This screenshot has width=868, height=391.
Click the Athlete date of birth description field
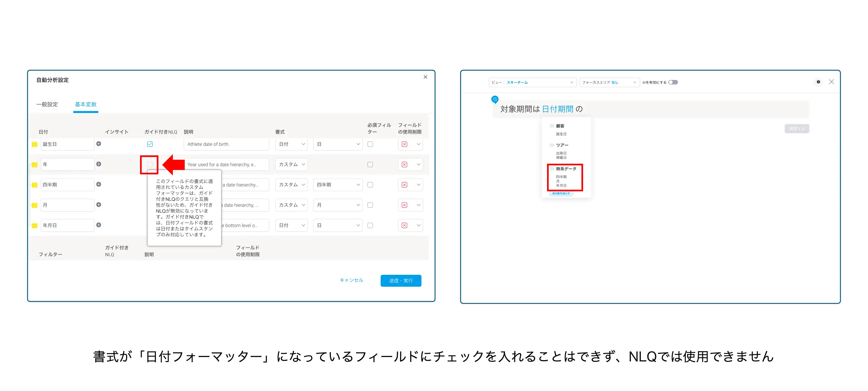(x=226, y=144)
